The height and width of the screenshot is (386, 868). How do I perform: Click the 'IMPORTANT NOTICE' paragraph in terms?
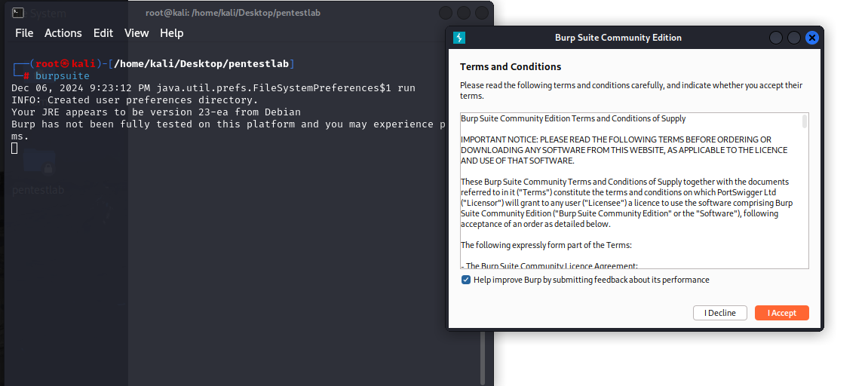point(624,150)
